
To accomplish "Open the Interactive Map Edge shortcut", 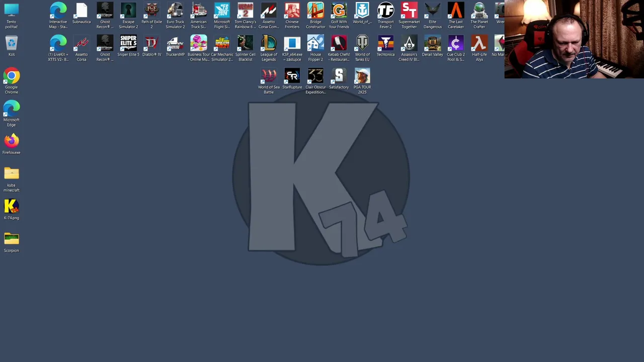I will 58,15.
